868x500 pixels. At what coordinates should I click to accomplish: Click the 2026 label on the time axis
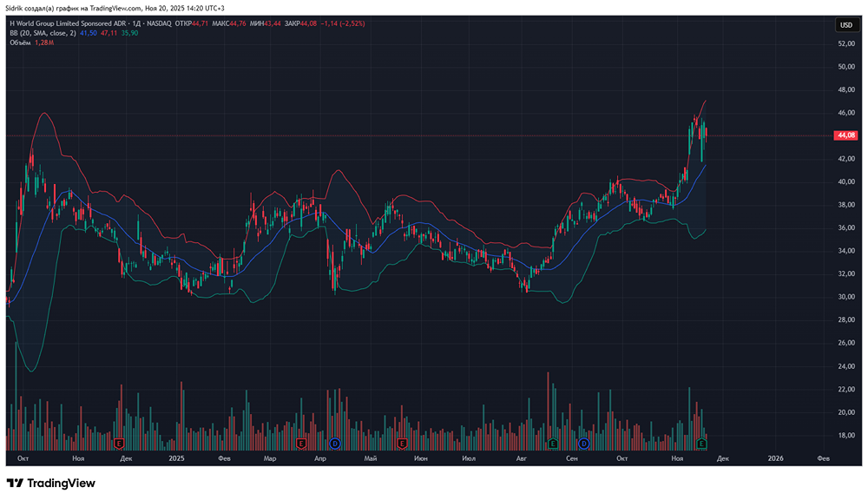click(776, 457)
